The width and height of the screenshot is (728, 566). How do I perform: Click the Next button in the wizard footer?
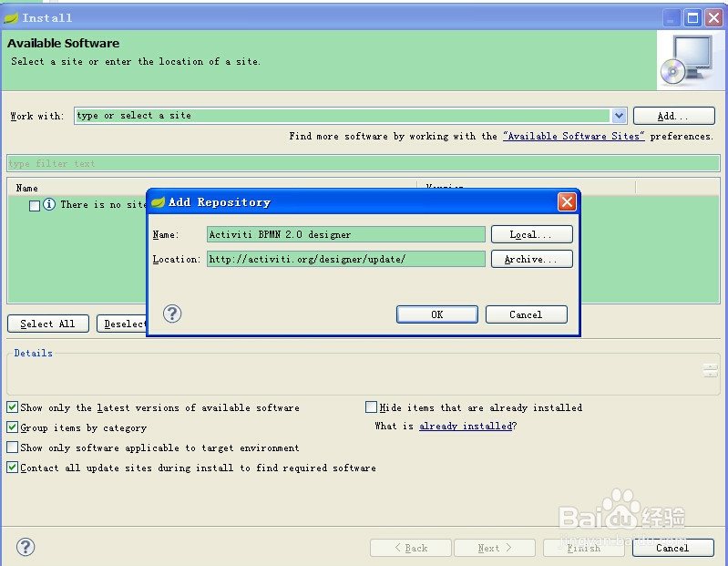click(x=495, y=548)
